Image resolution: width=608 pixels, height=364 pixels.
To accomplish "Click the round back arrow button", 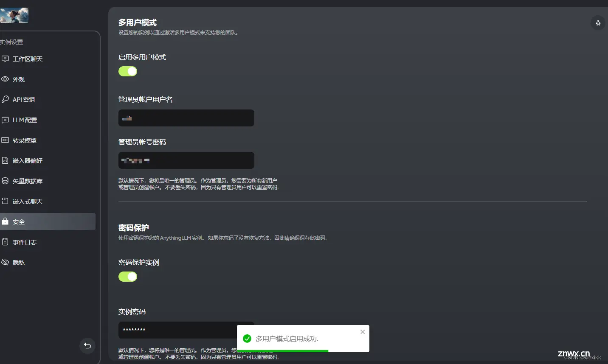I will [87, 345].
